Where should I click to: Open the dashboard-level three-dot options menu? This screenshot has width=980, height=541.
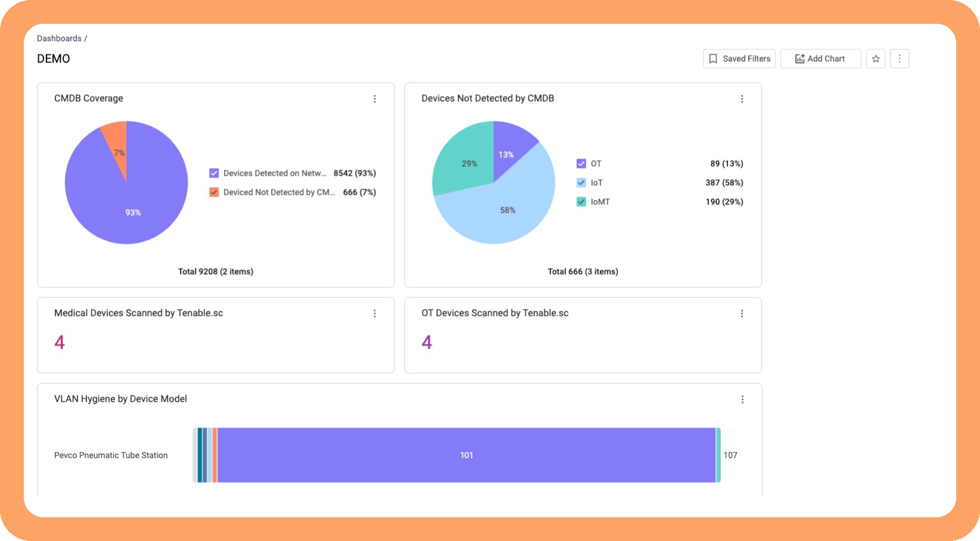900,58
